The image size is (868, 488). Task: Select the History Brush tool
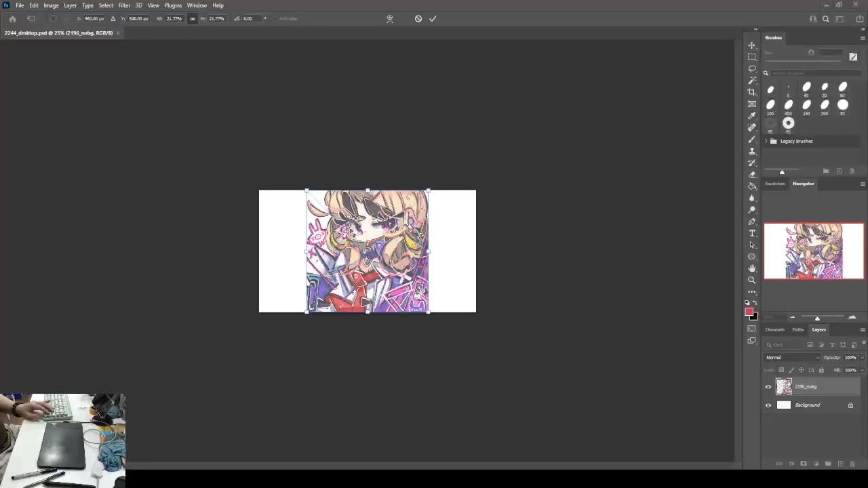click(751, 163)
